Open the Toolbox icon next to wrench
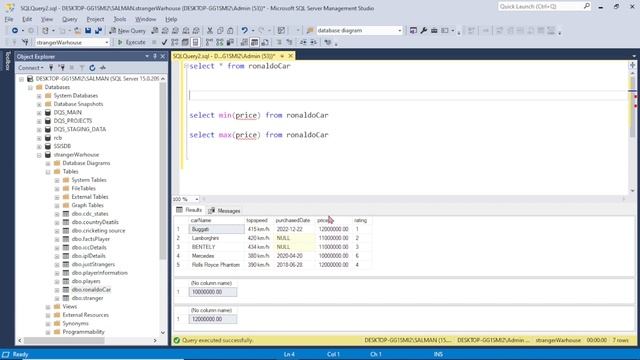640x360 pixels. tap(434, 31)
